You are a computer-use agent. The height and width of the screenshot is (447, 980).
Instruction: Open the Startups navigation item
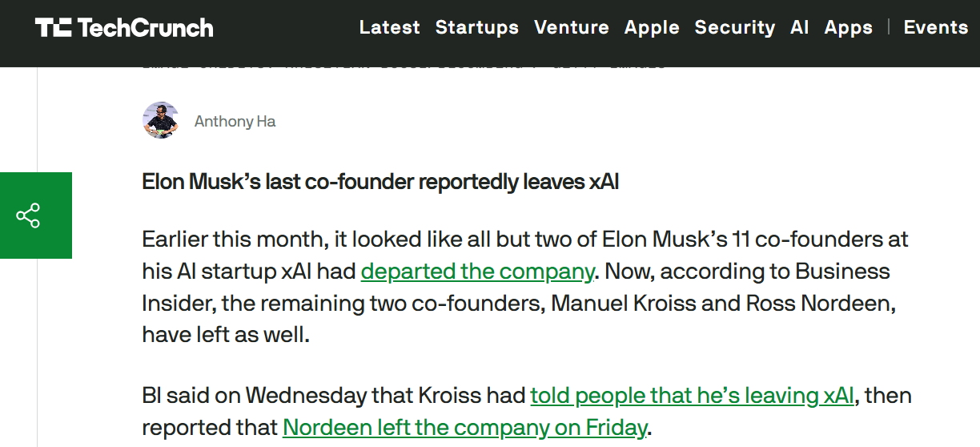point(477,27)
